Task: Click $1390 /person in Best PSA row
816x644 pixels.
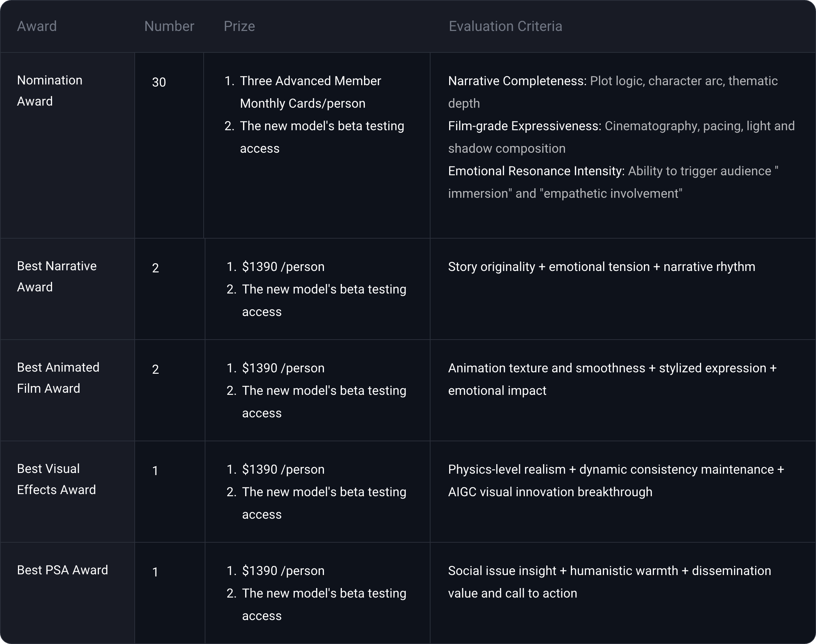Action: click(x=283, y=571)
